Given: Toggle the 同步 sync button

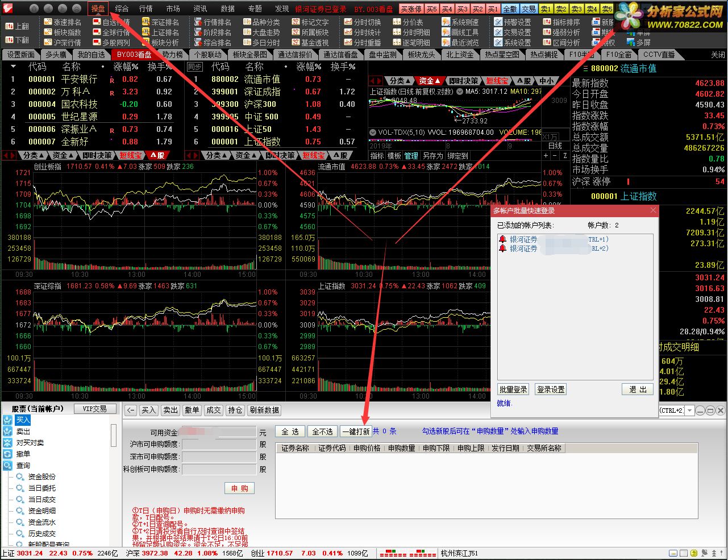Looking at the screenshot, I should pyautogui.click(x=195, y=67).
